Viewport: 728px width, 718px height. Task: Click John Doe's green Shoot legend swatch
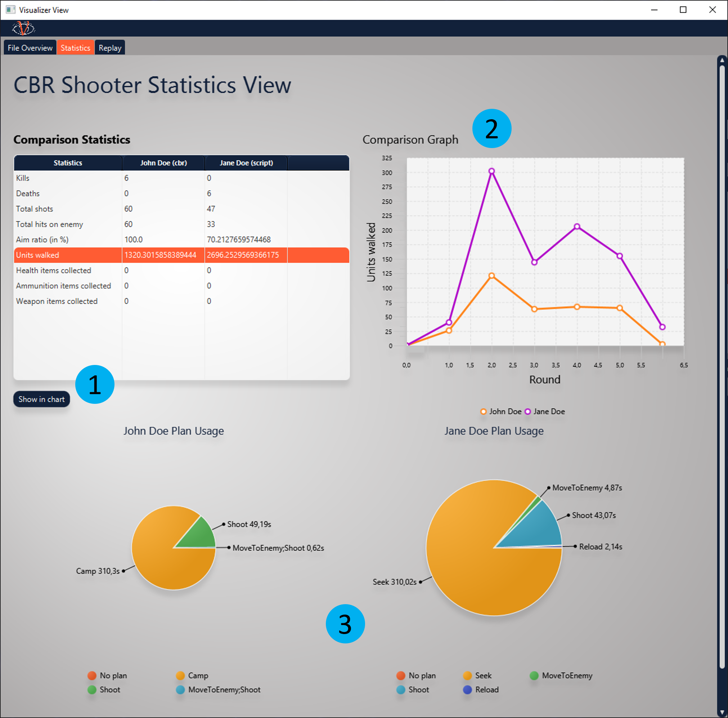click(92, 689)
